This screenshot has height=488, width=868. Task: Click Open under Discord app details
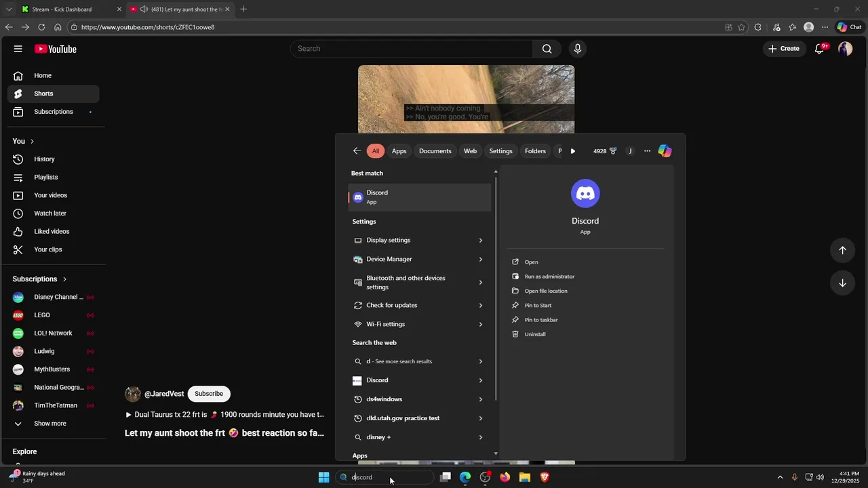pyautogui.click(x=531, y=262)
